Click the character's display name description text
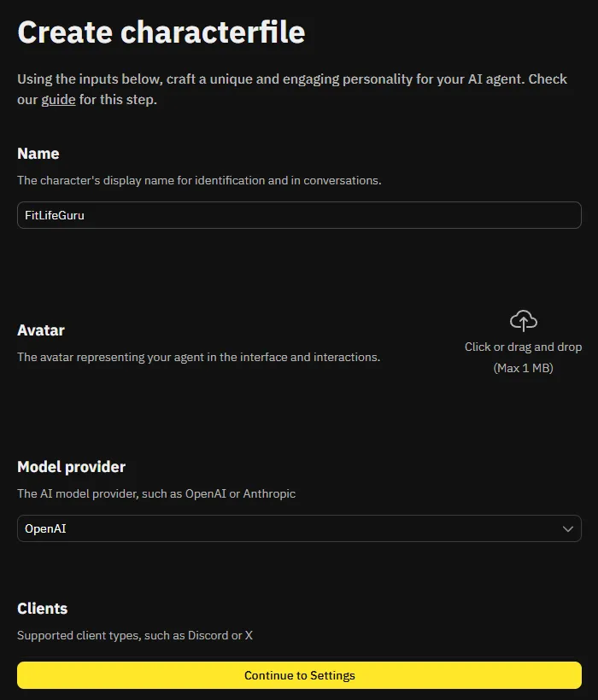This screenshot has width=598, height=700. coord(199,181)
